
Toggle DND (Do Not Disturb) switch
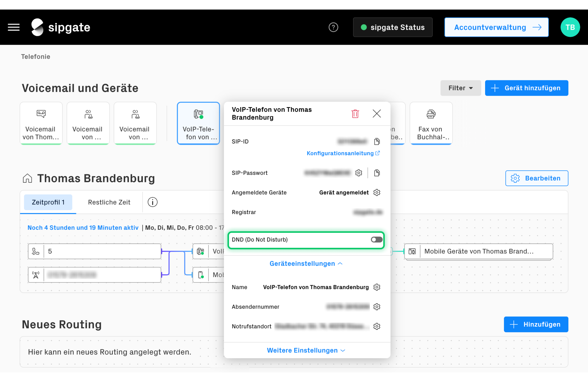tap(377, 240)
